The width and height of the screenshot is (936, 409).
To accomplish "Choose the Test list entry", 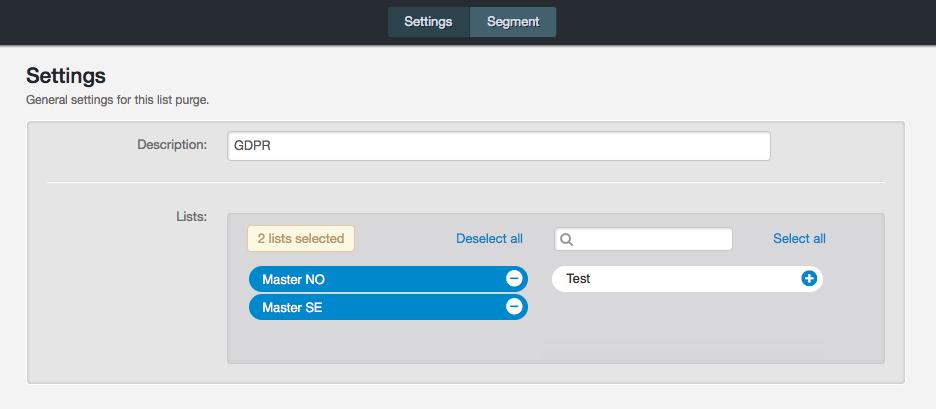I will pyautogui.click(x=670, y=279).
